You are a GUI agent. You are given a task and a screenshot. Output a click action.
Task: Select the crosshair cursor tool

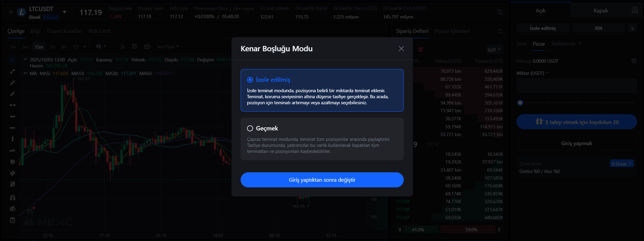(13, 60)
